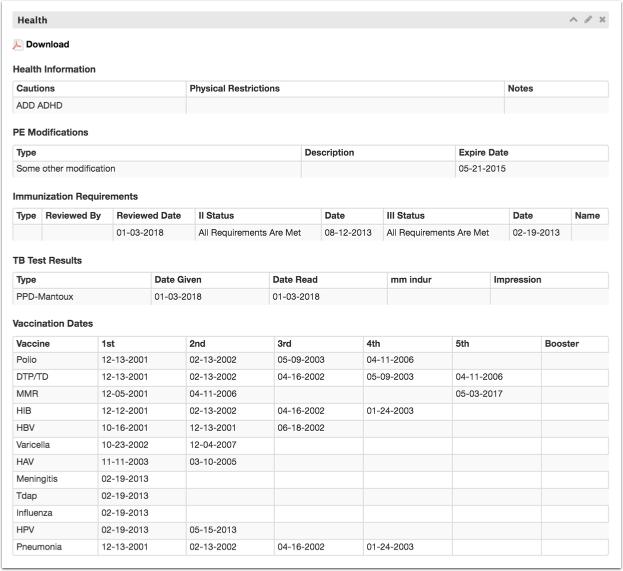Click the Reviewed Date value 01-03-2018
Screen dimensions: 623x571
click(x=140, y=233)
